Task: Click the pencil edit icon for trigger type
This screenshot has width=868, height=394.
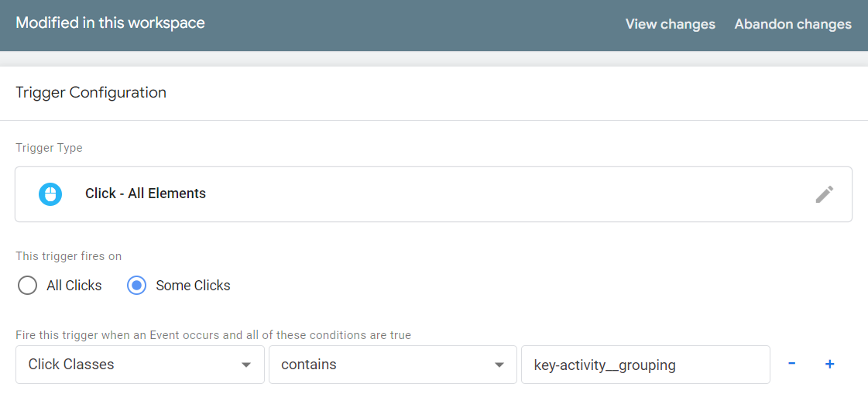Action: pyautogui.click(x=824, y=194)
